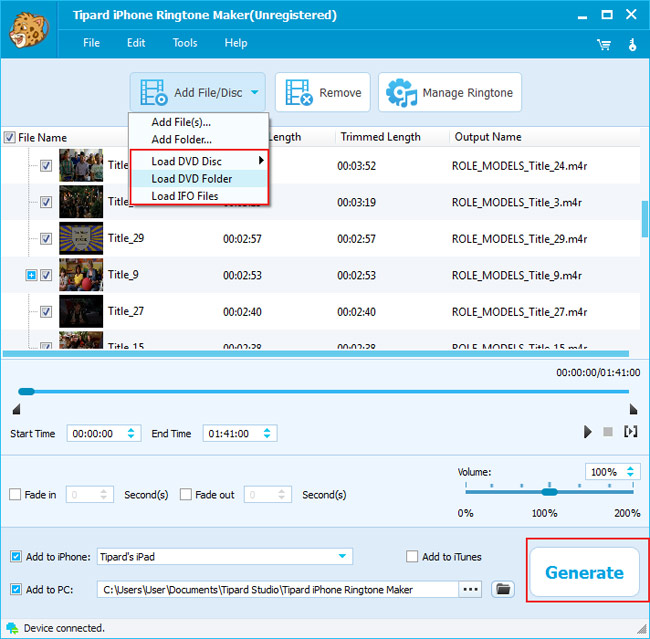Click the Fade out seconds stepper
The width and height of the screenshot is (650, 639).
pos(281,494)
